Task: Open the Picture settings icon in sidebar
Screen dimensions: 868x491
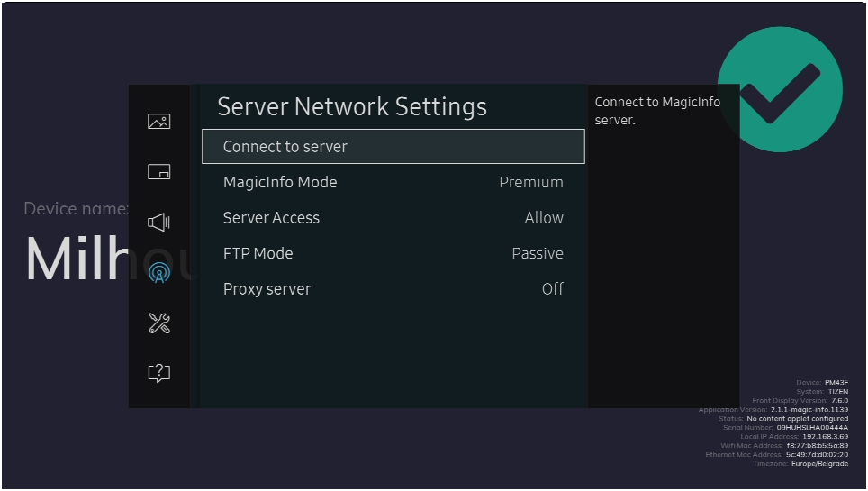Action: (x=158, y=122)
